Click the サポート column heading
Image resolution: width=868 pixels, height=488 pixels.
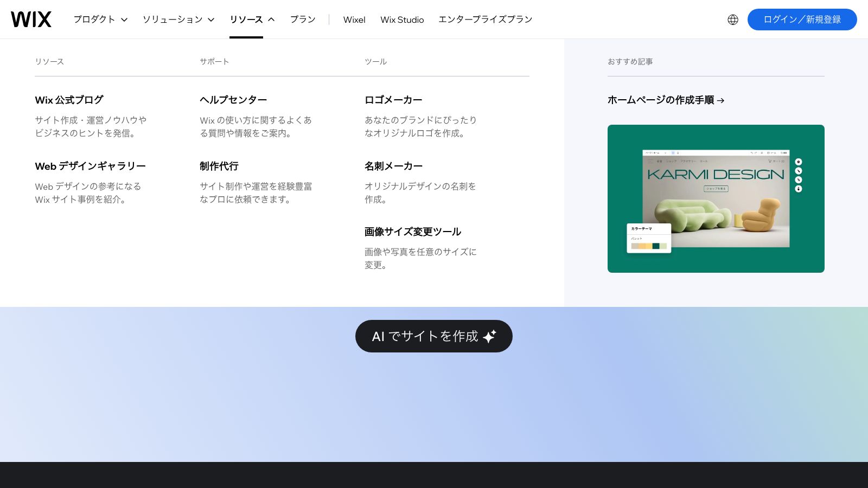click(x=214, y=61)
